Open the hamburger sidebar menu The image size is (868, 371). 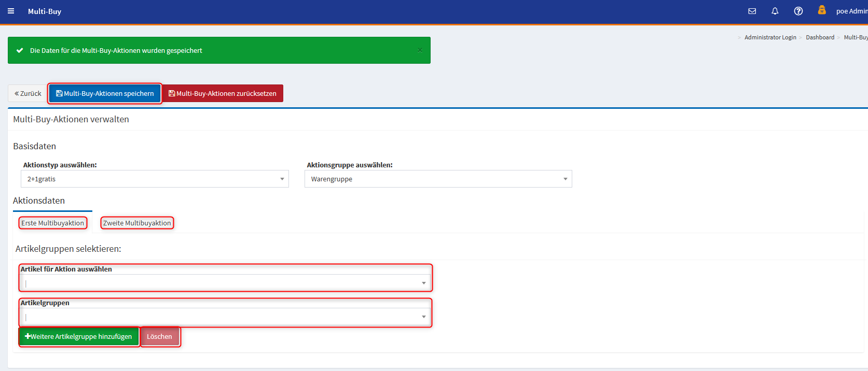tap(11, 11)
